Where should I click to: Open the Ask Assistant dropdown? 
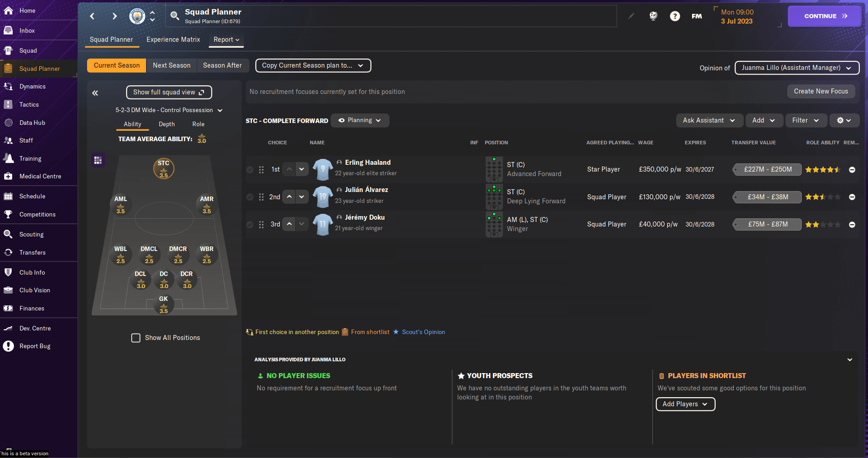[709, 120]
